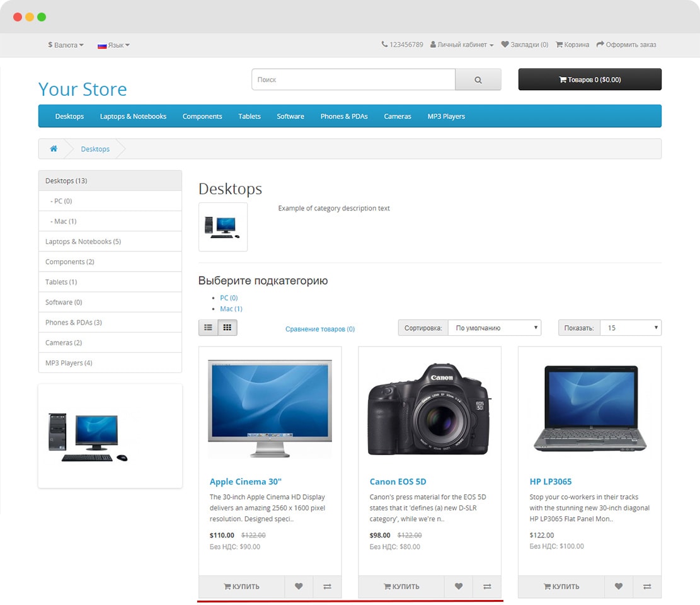Click the HP LP3065 laptop image
This screenshot has width=700, height=605.
[589, 408]
